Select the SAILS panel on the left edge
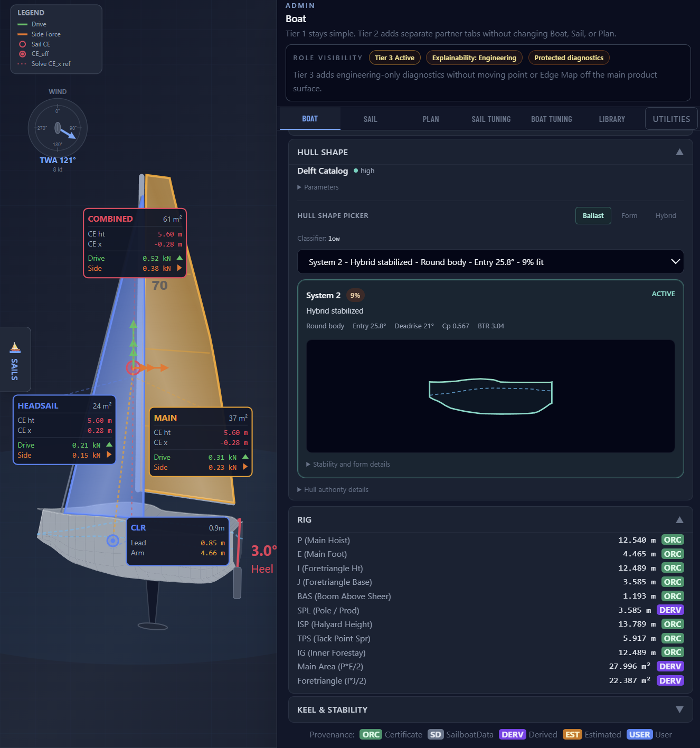Viewport: 700px width, 748px height. [15, 359]
